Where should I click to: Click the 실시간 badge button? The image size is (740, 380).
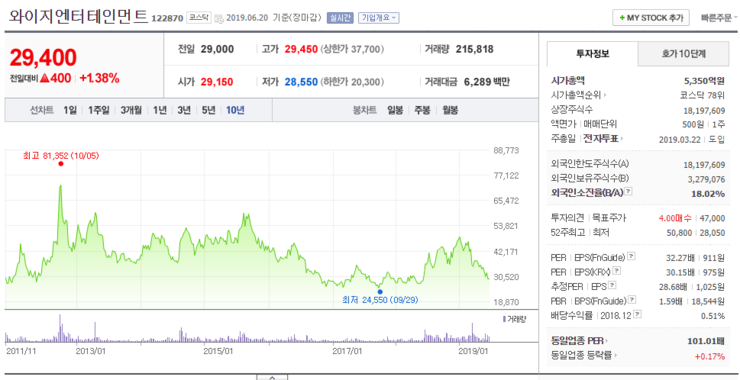[340, 18]
